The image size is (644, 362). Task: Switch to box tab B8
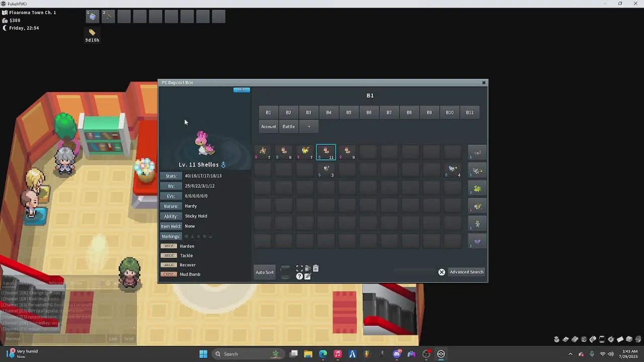409,113
